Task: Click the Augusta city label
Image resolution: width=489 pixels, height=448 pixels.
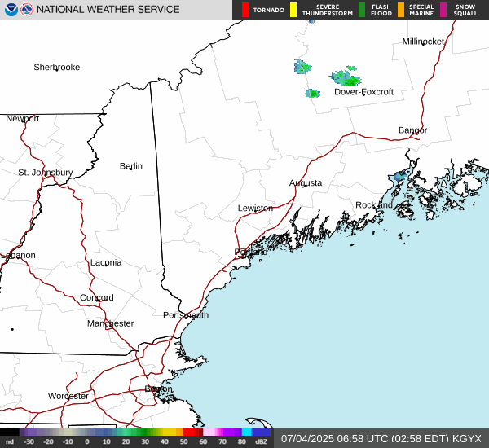Action: 306,182
